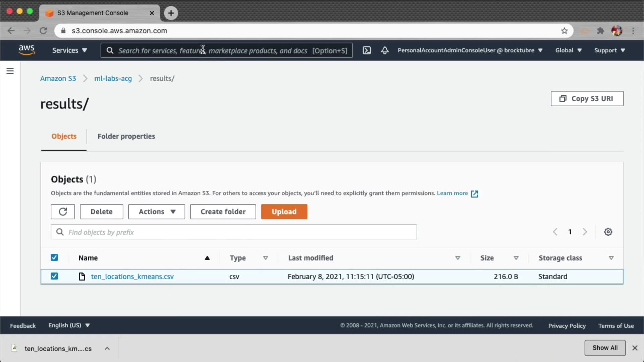This screenshot has height=362, width=644.
Task: Click the refresh objects list button
Action: pos(63,212)
